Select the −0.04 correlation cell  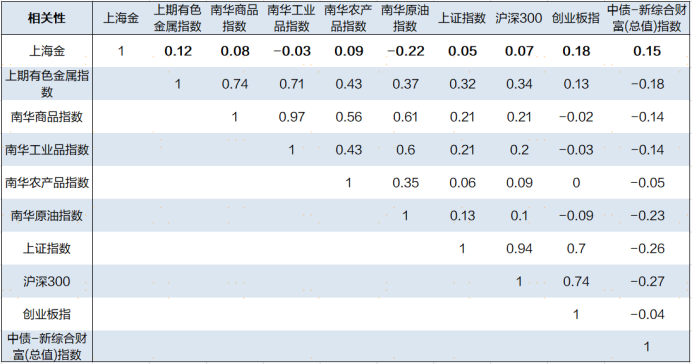pos(647,314)
